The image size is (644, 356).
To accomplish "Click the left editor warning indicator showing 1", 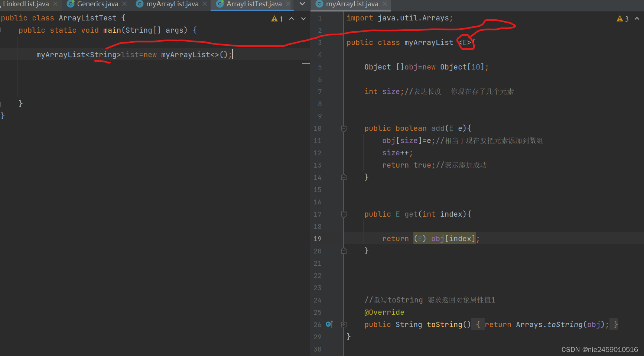I will [x=277, y=19].
